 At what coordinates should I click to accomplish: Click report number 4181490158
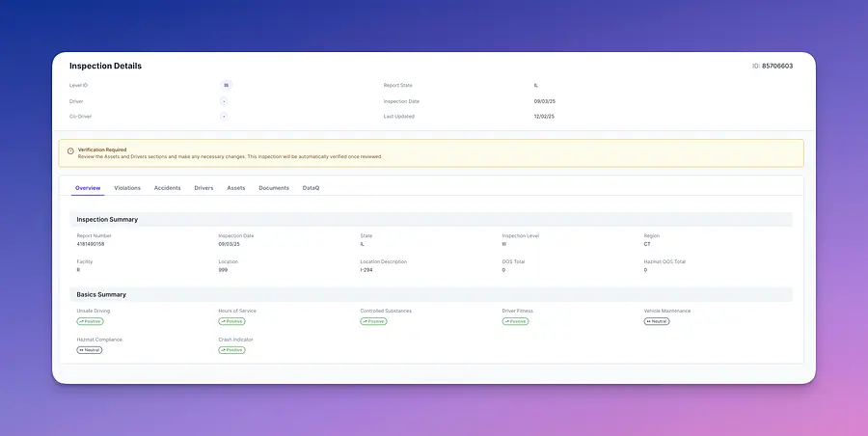(x=91, y=244)
